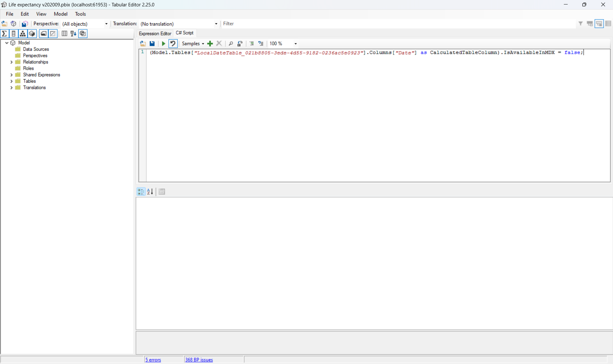Select the Data Sources tree item
613x364 pixels.
(36, 49)
